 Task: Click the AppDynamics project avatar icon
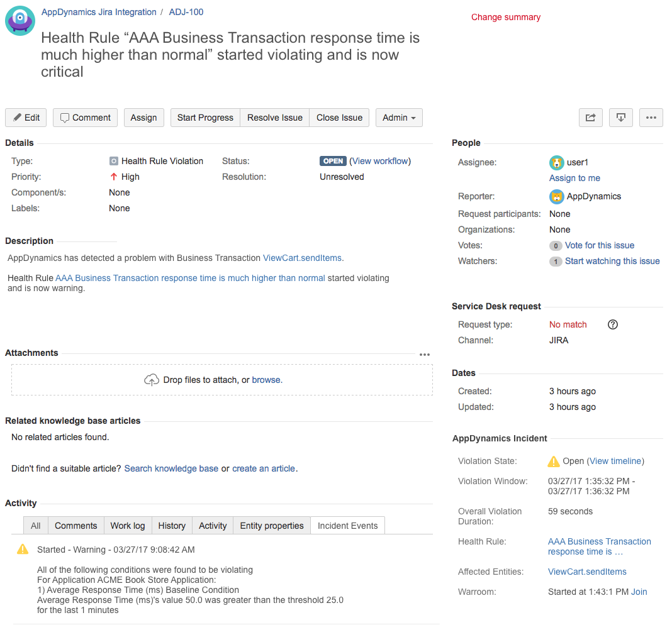coord(20,21)
